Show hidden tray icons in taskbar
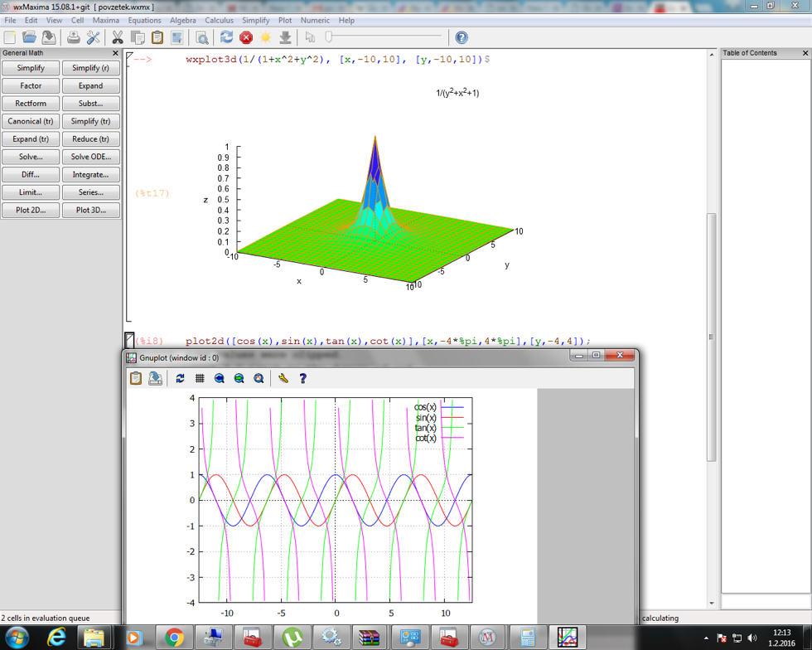This screenshot has width=812, height=650. point(706,638)
